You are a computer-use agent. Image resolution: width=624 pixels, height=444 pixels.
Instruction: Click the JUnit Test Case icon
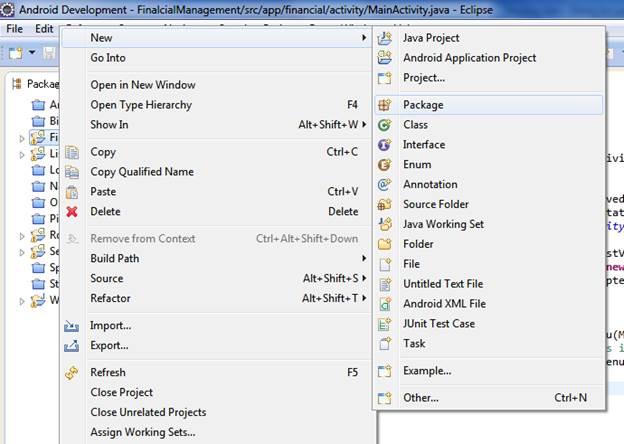pyautogui.click(x=384, y=324)
